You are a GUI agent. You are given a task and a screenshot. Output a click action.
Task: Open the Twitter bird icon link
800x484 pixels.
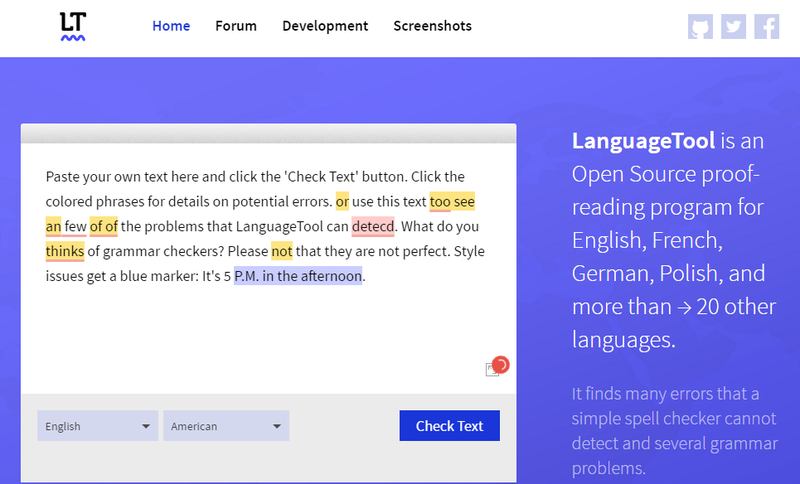735,27
